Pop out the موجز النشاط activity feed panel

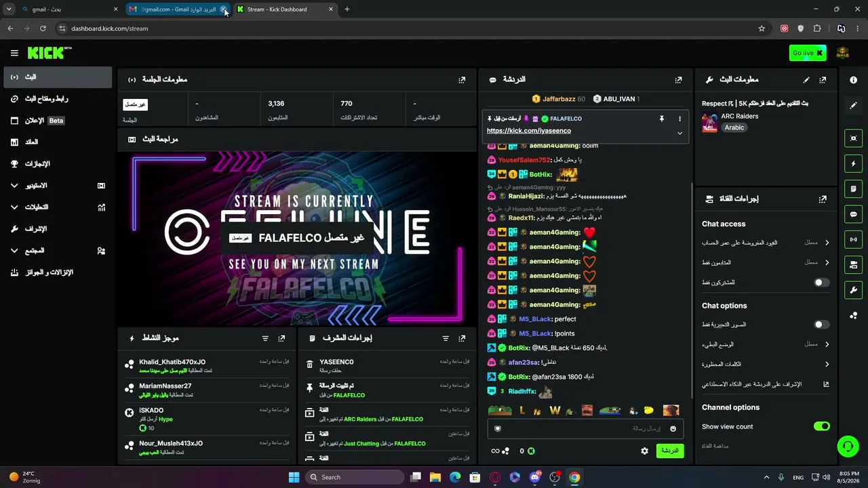281,338
